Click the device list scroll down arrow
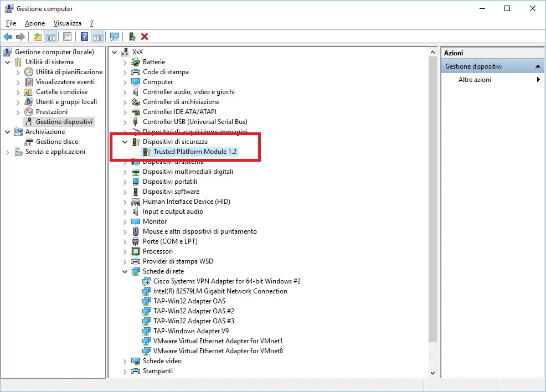 (432, 373)
